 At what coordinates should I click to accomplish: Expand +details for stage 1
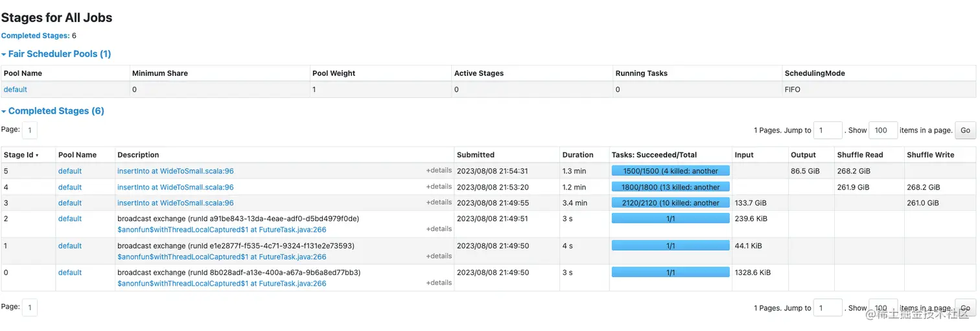coord(439,256)
